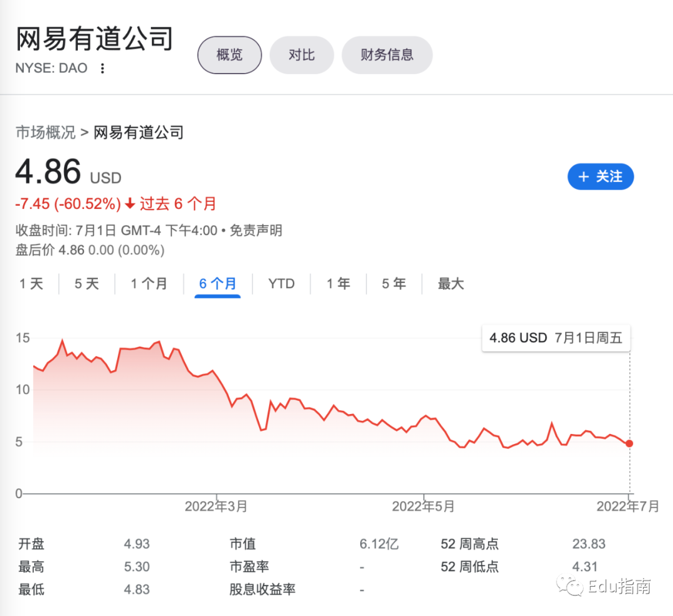Click the 市场概况 breadcrumb link
This screenshot has width=673, height=616.
[45, 132]
